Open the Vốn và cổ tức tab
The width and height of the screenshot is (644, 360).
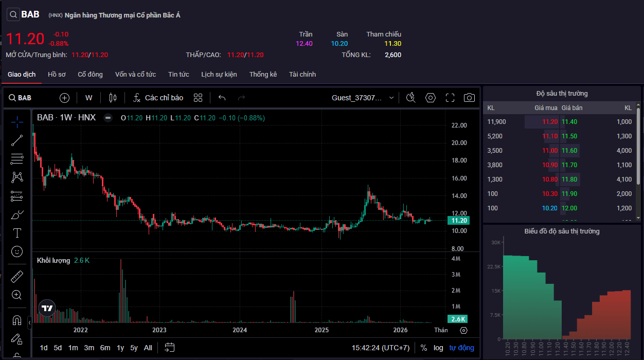135,75
